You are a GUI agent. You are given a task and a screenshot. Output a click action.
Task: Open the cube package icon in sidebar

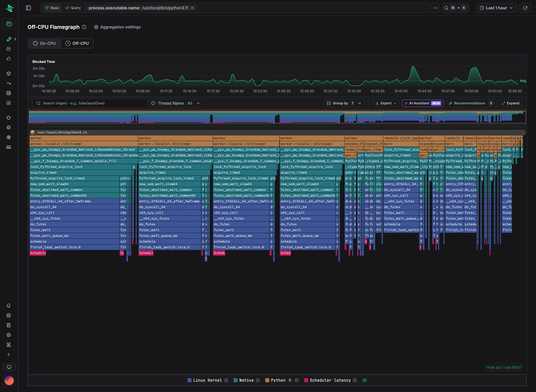pyautogui.click(x=9, y=74)
